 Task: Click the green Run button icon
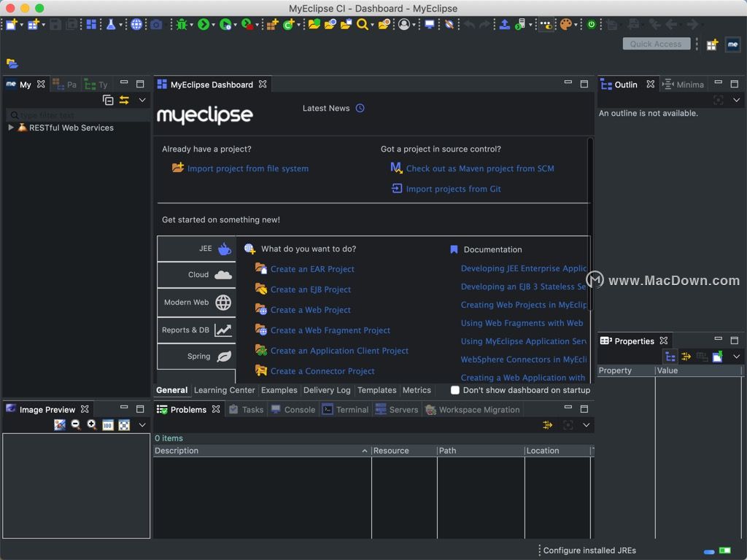coord(204,24)
